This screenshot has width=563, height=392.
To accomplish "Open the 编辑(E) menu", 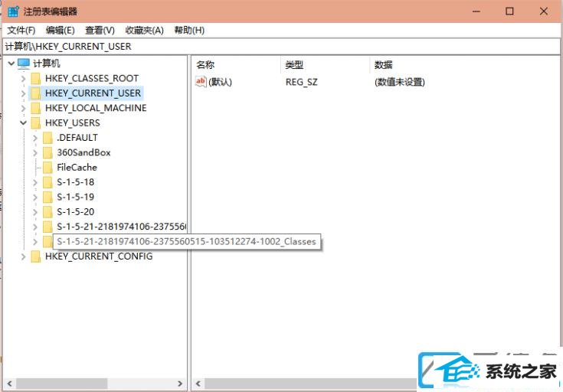I will pos(60,31).
